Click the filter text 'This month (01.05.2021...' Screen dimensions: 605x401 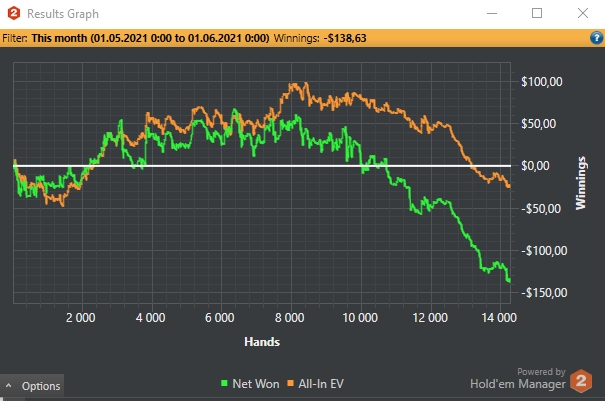pyautogui.click(x=150, y=38)
